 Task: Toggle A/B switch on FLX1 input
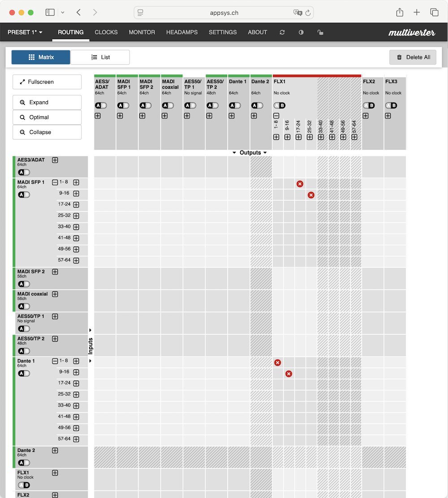click(24, 485)
